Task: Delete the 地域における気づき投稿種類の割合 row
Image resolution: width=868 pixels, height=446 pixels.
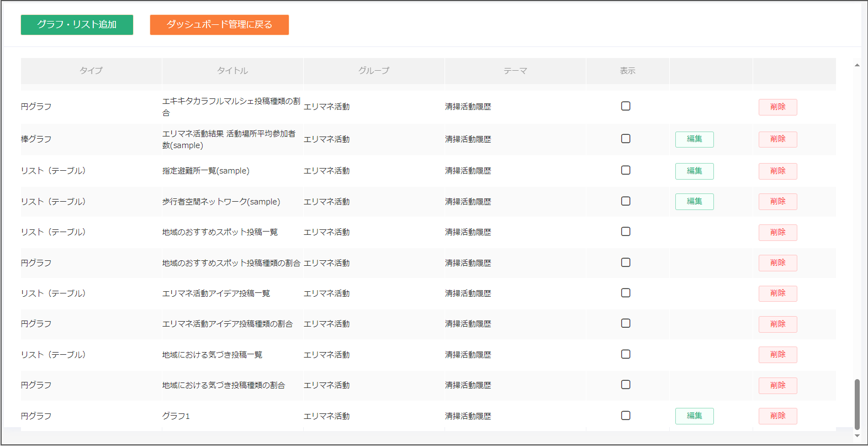Action: pos(778,386)
